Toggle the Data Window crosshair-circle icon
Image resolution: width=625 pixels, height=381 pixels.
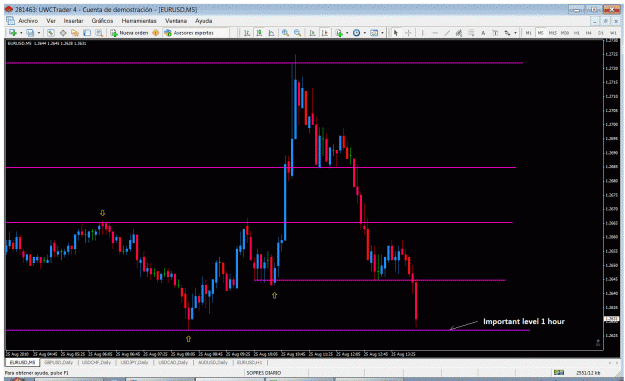[x=63, y=33]
